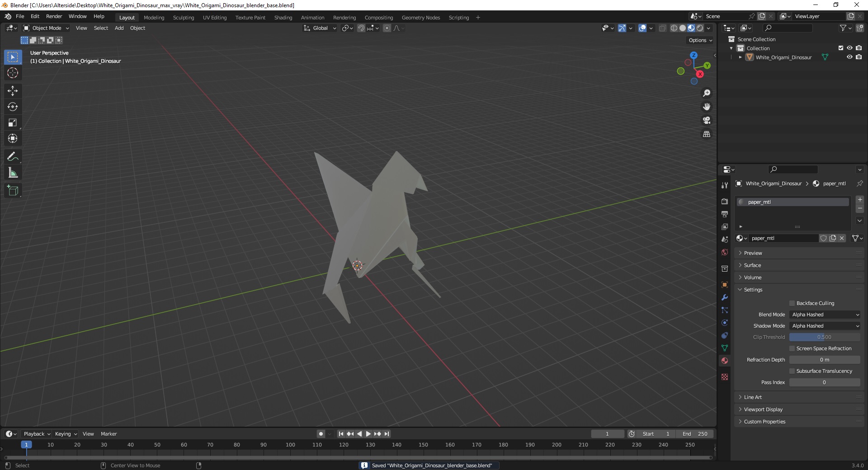This screenshot has width=868, height=470.
Task: Select the Cursor tool in the toolbar
Action: tap(13, 73)
